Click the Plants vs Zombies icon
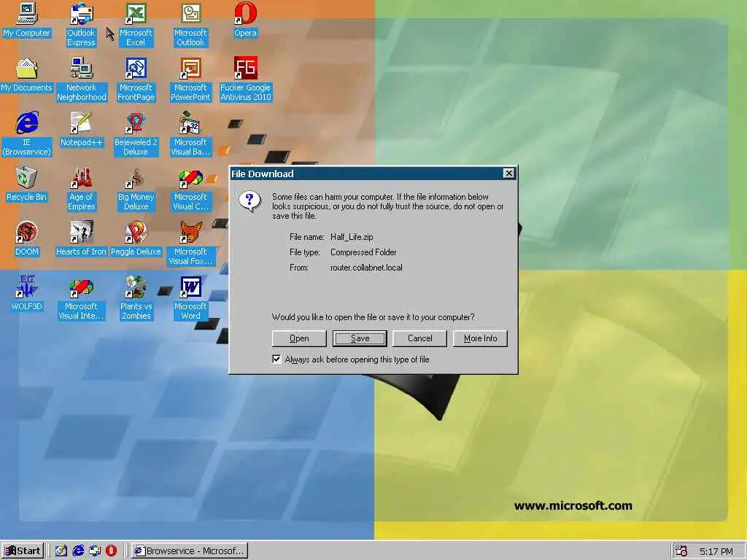This screenshot has width=747, height=560. [x=136, y=297]
